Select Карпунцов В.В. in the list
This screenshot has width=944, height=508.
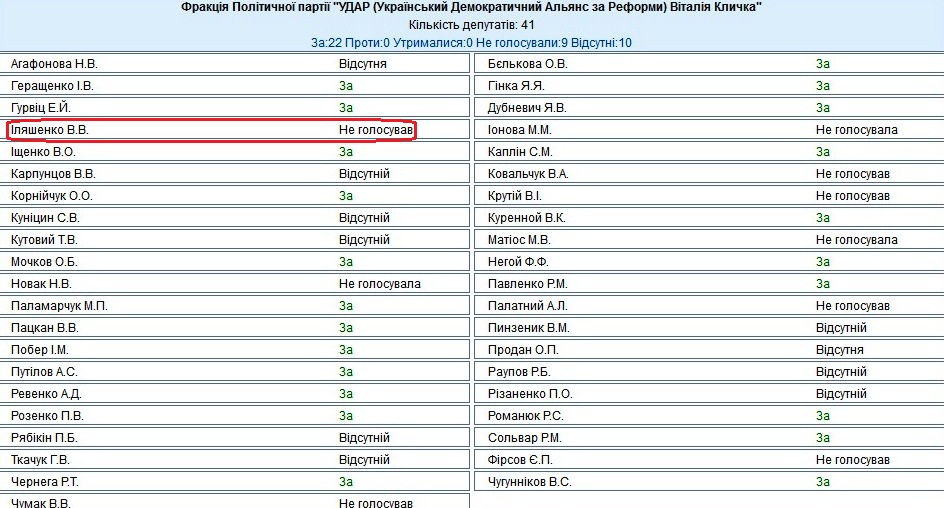[x=53, y=174]
